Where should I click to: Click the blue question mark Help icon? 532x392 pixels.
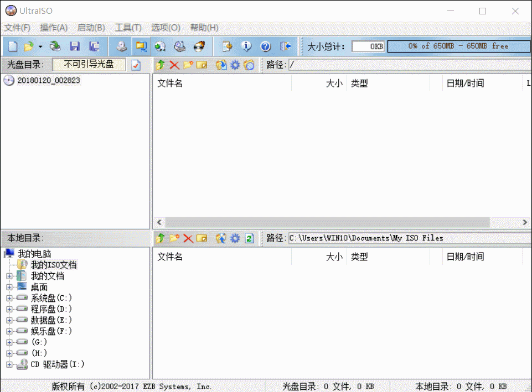coord(266,46)
